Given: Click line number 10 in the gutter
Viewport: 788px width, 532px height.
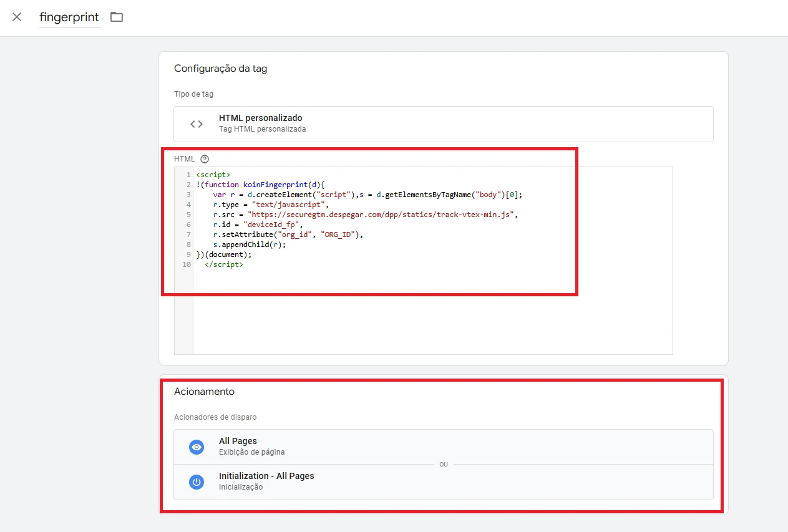Looking at the screenshot, I should point(186,264).
